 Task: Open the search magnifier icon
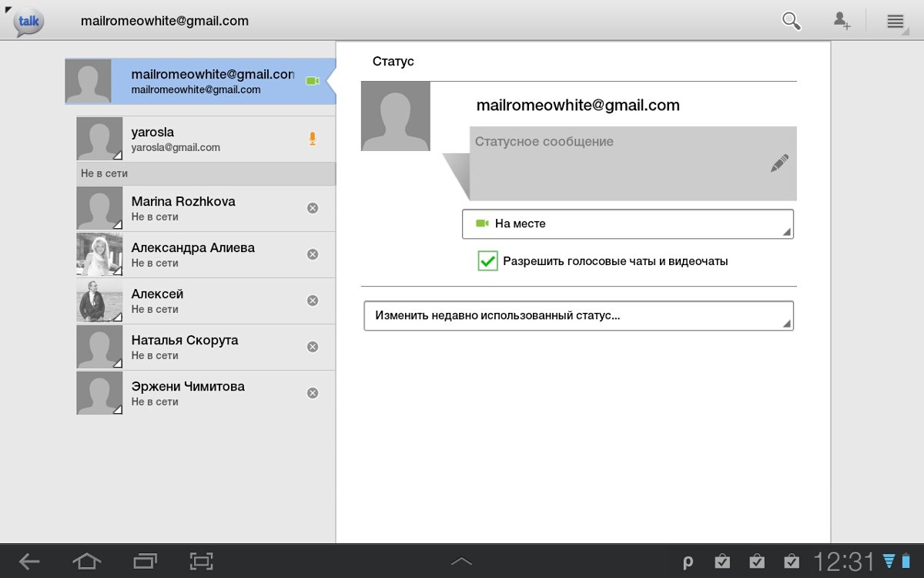coord(792,21)
